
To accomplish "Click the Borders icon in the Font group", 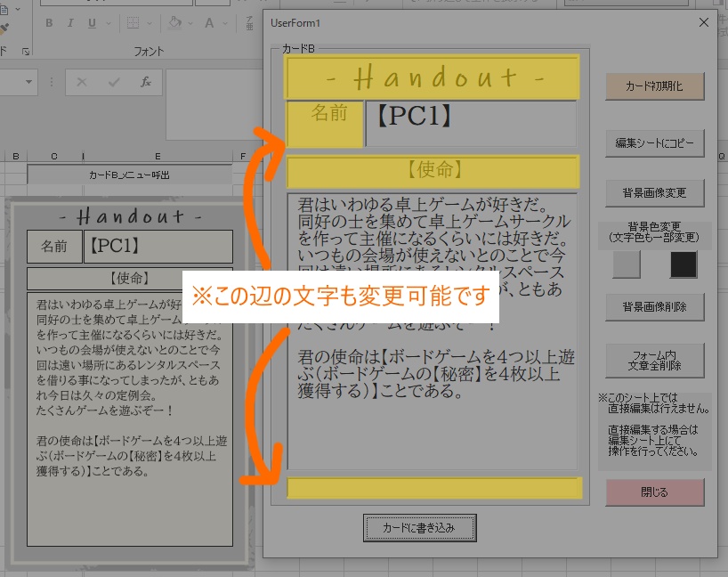I will (x=131, y=23).
